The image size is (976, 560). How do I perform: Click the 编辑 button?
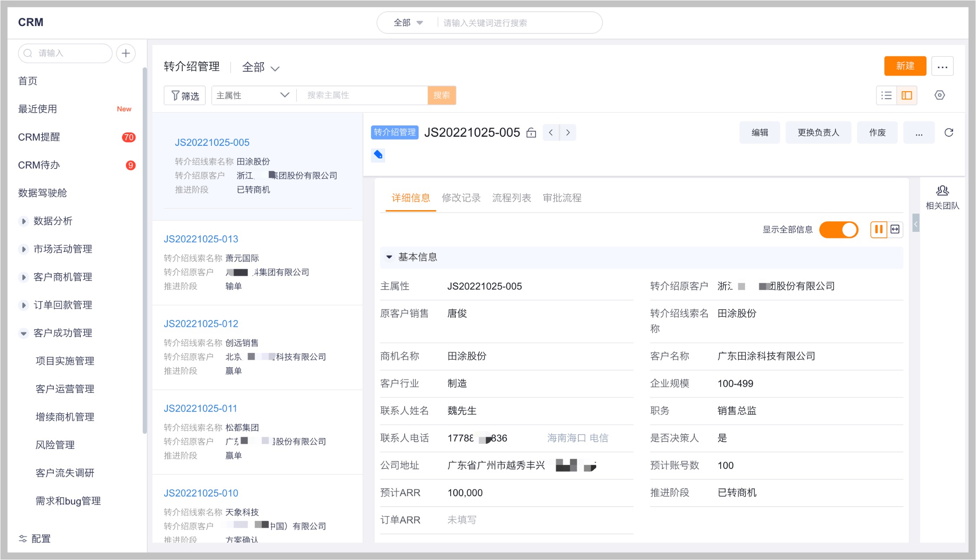point(760,133)
